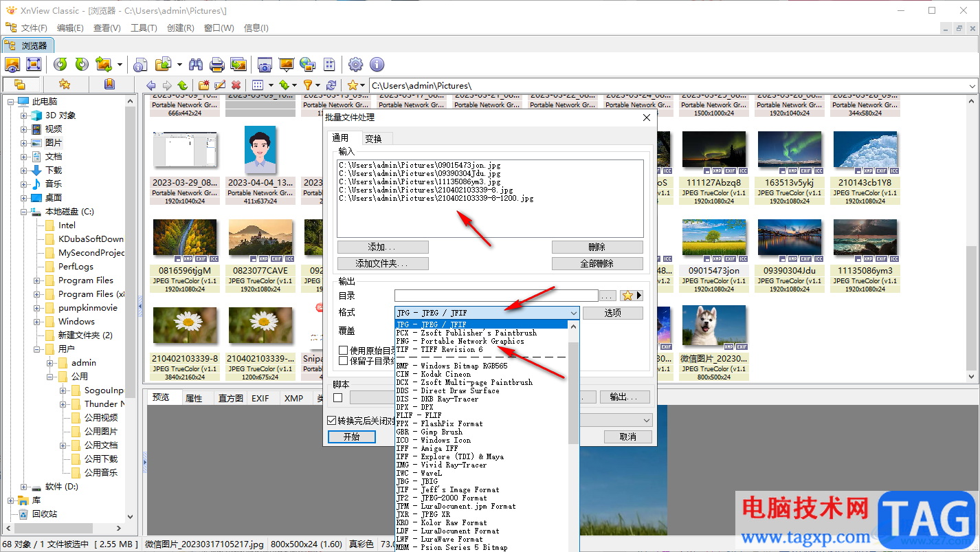
Task: Open view mode dropdown arrow in toolbar
Action: [x=270, y=85]
